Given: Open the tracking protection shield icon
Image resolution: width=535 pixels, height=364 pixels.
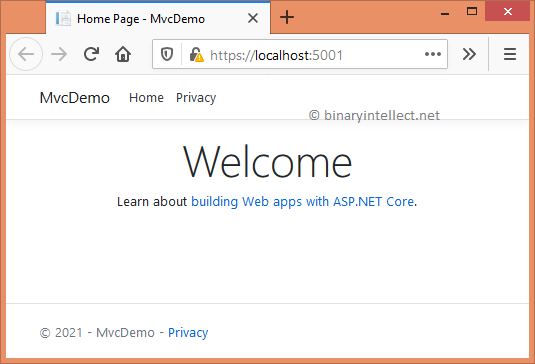Looking at the screenshot, I should pyautogui.click(x=167, y=54).
